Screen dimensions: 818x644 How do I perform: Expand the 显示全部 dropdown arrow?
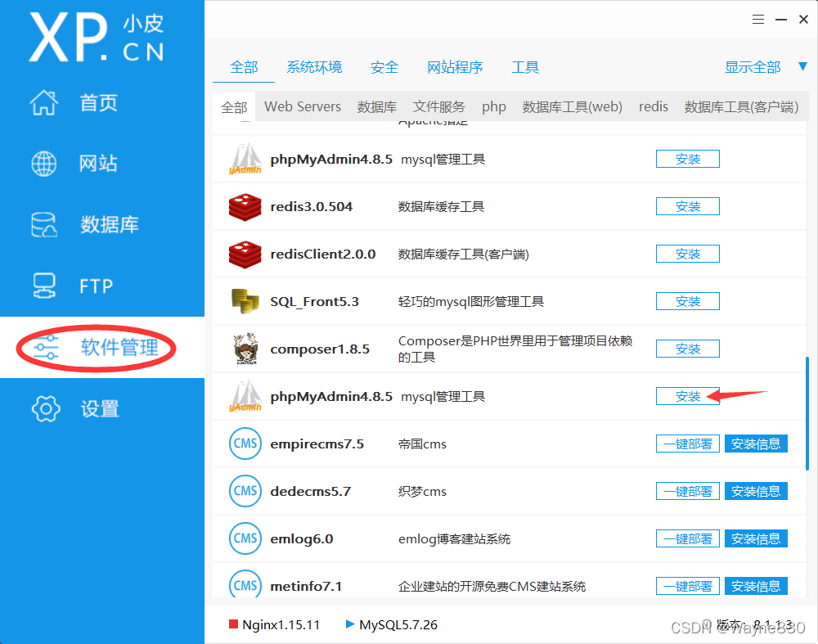[803, 66]
